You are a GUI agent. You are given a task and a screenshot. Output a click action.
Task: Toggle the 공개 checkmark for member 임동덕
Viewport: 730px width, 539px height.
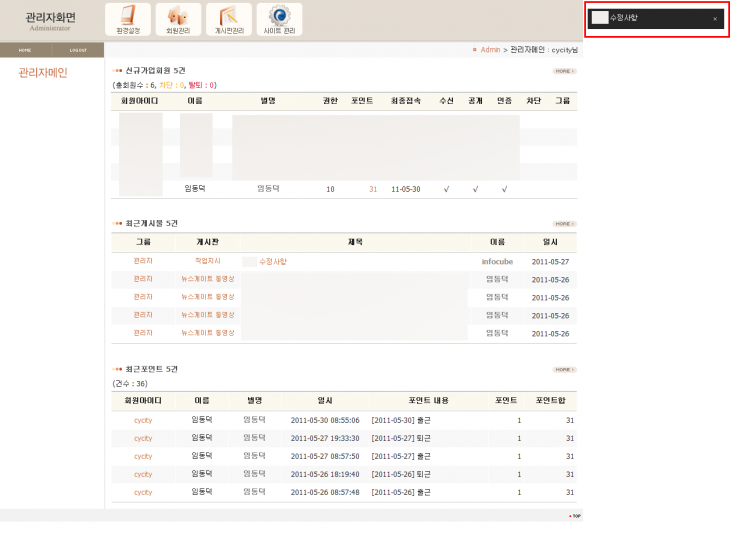(475, 189)
